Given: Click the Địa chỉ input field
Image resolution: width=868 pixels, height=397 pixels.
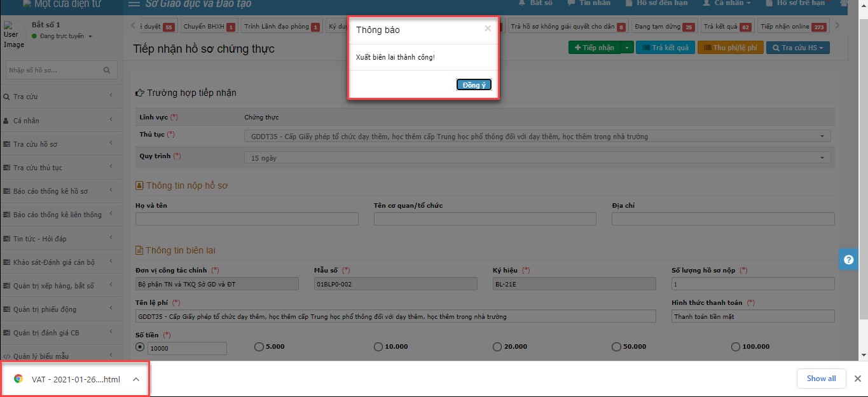Looking at the screenshot, I should tap(723, 219).
